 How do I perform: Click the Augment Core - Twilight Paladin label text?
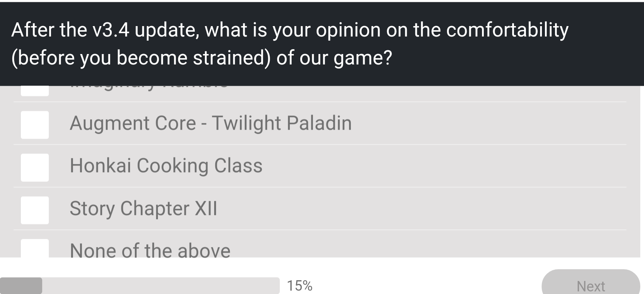click(x=211, y=123)
